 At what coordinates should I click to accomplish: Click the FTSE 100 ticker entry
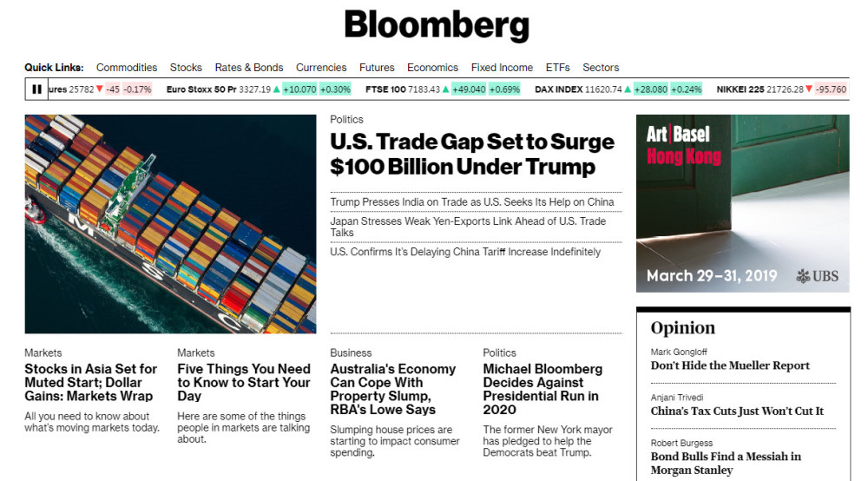click(x=443, y=89)
